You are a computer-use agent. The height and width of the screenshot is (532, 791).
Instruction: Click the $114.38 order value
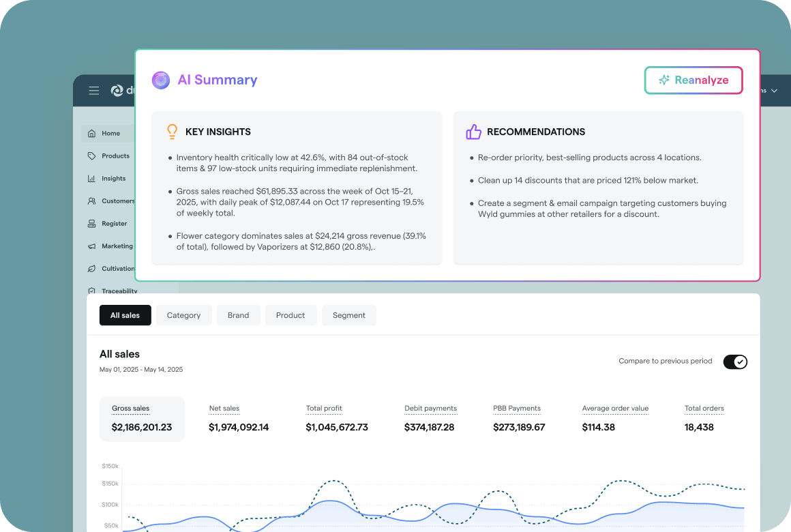[598, 428]
